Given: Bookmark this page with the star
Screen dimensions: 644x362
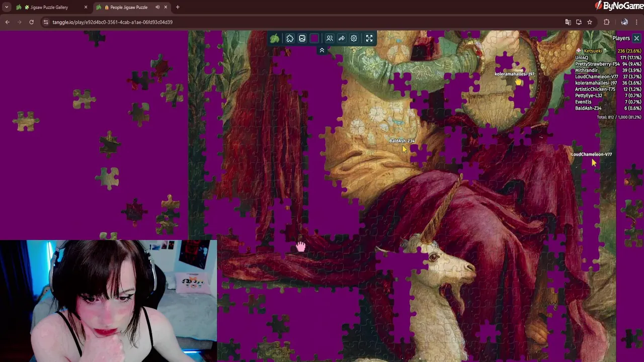Looking at the screenshot, I should pyautogui.click(x=590, y=22).
